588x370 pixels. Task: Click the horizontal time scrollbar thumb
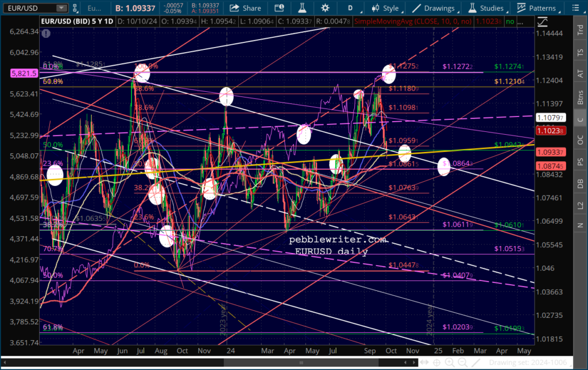point(301,362)
